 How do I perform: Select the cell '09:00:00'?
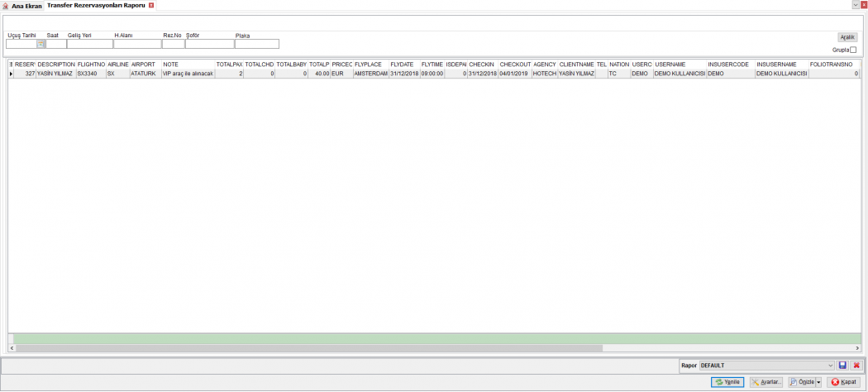(x=432, y=73)
